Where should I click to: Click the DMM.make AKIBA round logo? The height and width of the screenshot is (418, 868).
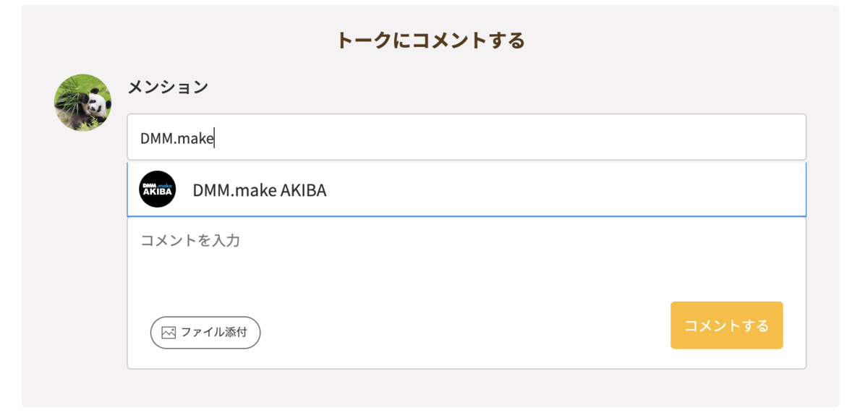[x=158, y=189]
